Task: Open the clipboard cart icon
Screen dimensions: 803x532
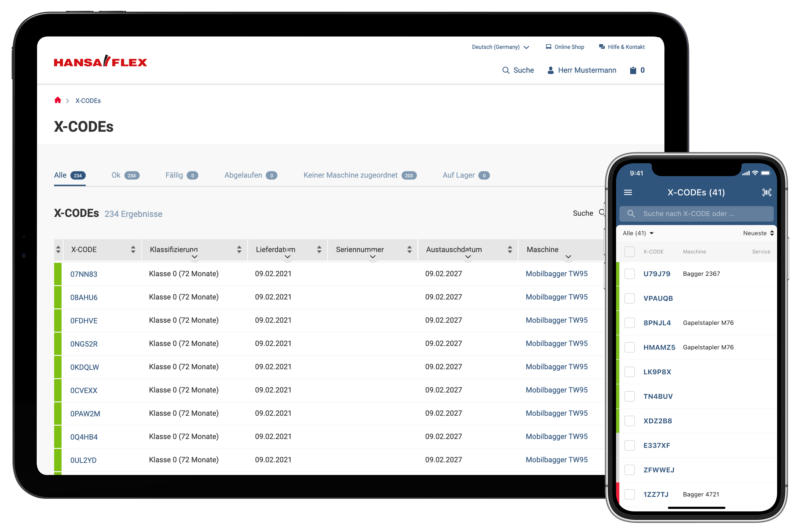Action: tap(633, 70)
